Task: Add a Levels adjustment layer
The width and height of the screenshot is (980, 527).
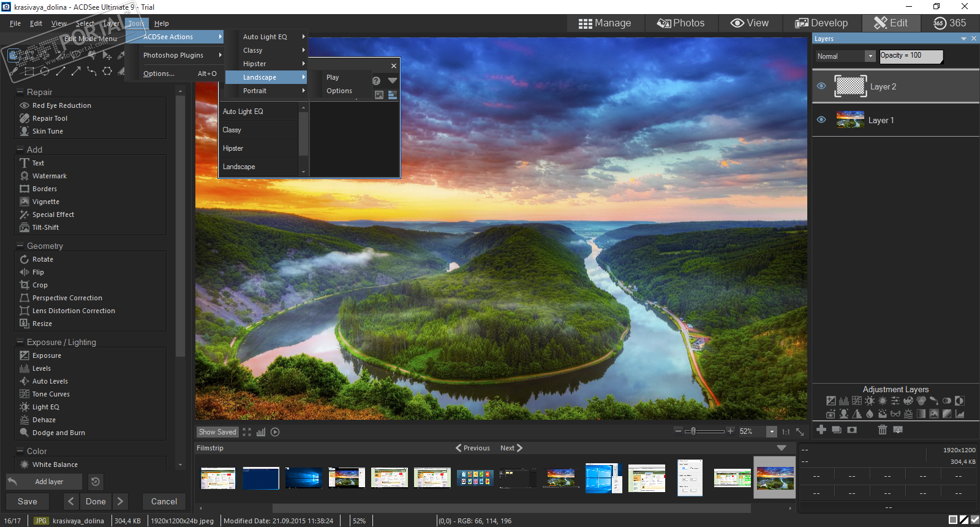Action: [844, 401]
